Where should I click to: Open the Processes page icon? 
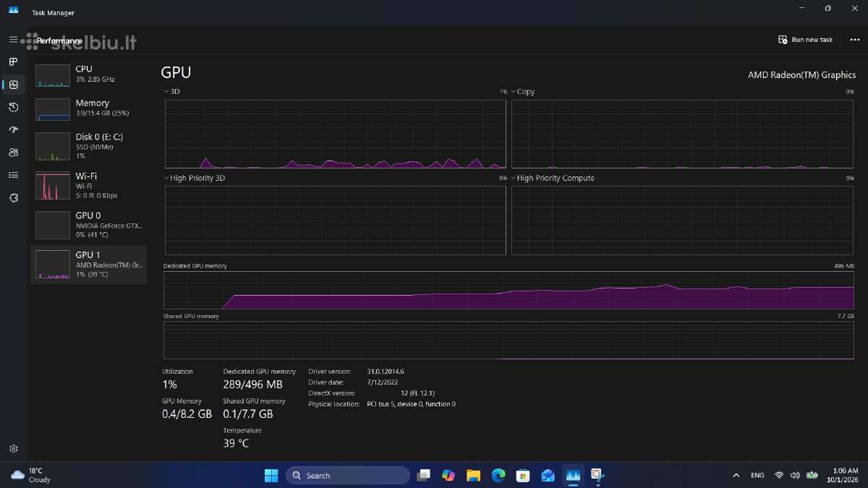click(13, 62)
